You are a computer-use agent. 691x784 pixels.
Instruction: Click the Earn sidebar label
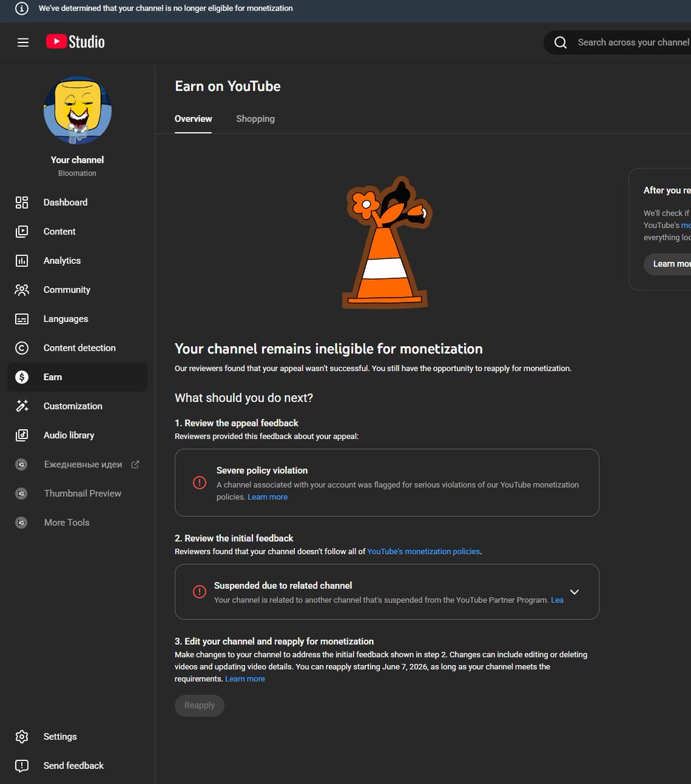pyautogui.click(x=53, y=377)
